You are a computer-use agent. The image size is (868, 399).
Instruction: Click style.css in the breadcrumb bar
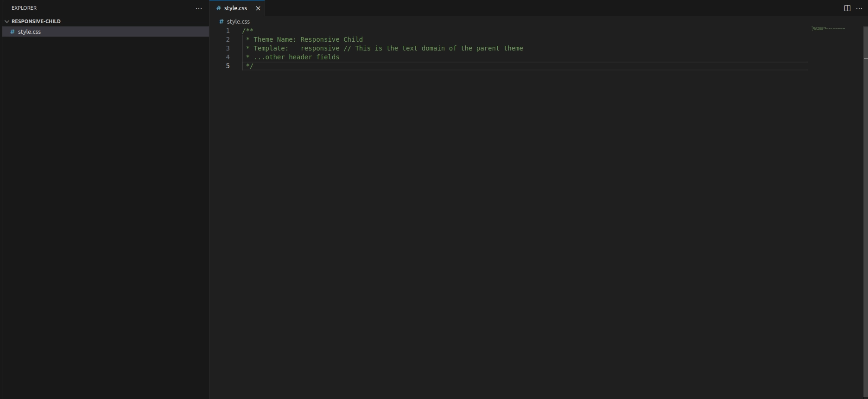tap(238, 22)
